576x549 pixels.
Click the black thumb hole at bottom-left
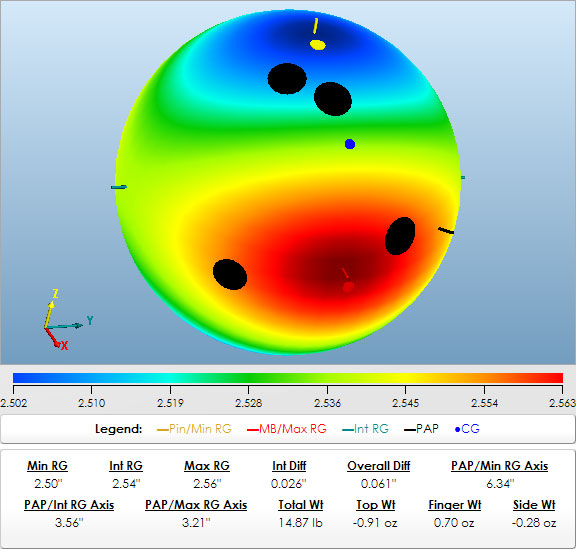pos(230,274)
